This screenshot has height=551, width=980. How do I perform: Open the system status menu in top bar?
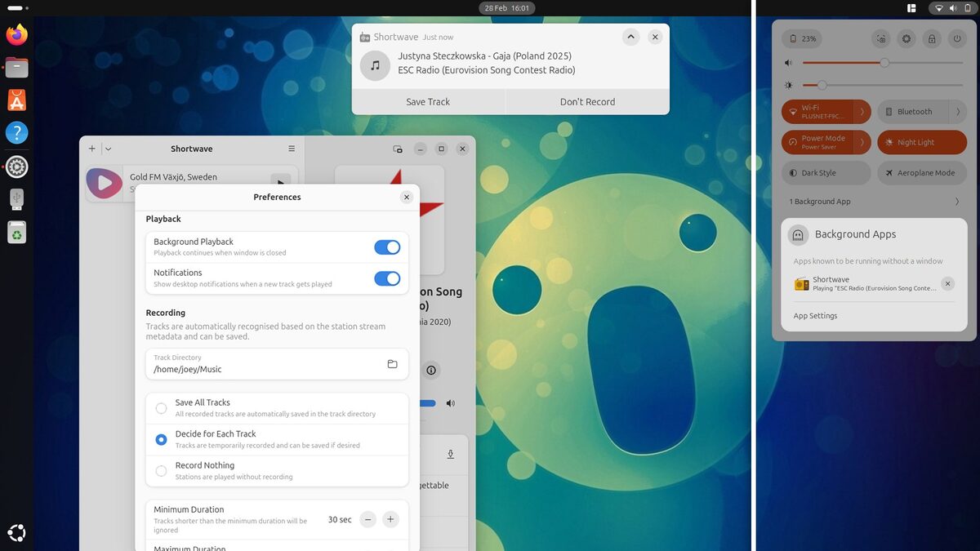pyautogui.click(x=953, y=7)
